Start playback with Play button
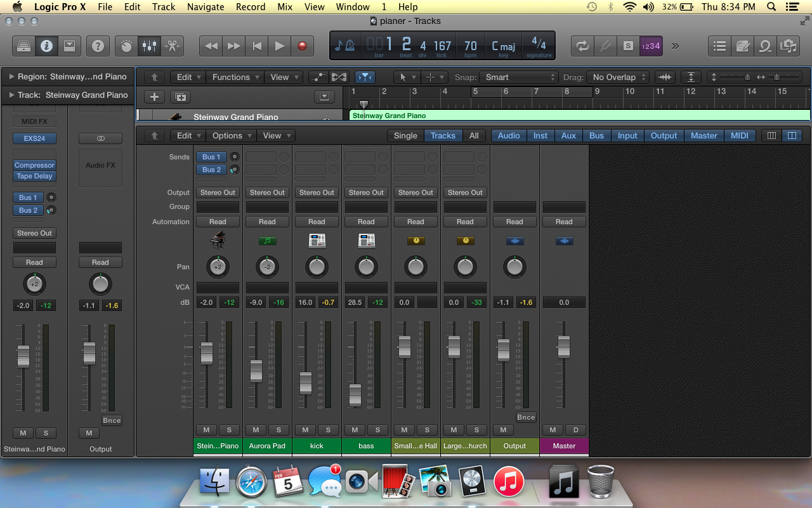 pos(280,46)
